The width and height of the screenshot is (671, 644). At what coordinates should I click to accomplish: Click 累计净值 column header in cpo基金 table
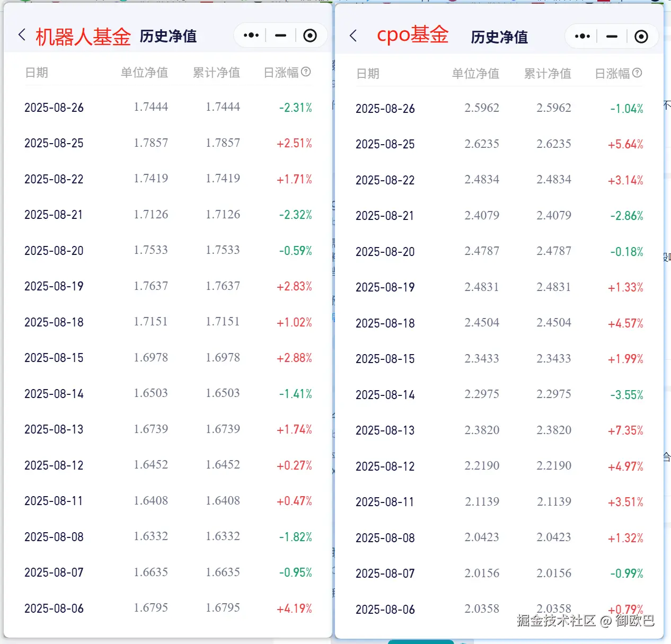click(548, 74)
